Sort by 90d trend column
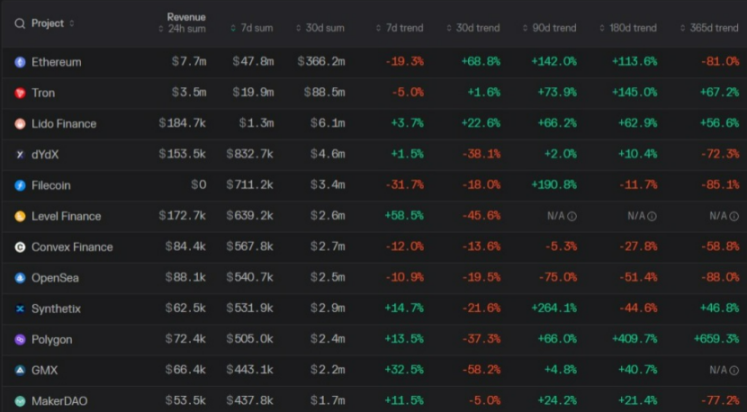 549,28
